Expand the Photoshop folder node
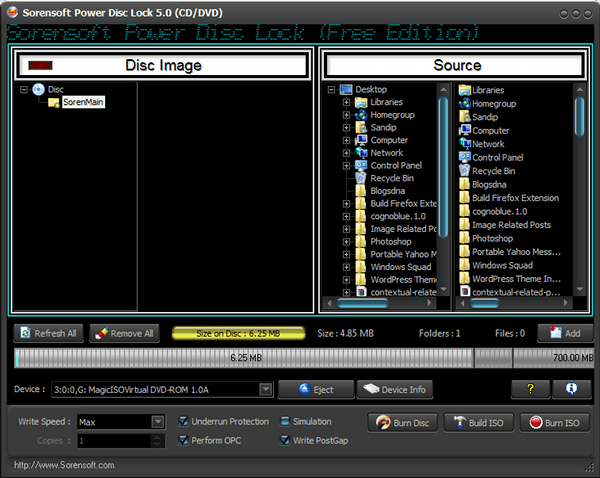The width and height of the screenshot is (600, 478). pyautogui.click(x=346, y=241)
